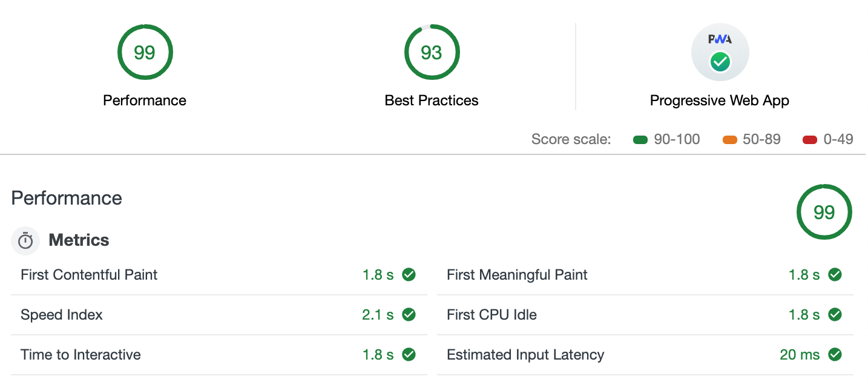Screen dimensions: 868x385
Task: Click the Best Practices score gauge 93
Action: 432,53
